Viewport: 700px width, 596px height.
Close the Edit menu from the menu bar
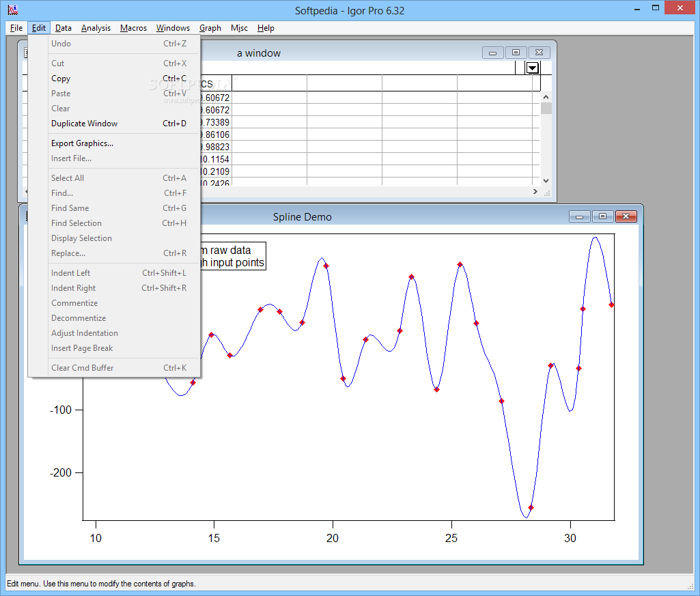[39, 28]
